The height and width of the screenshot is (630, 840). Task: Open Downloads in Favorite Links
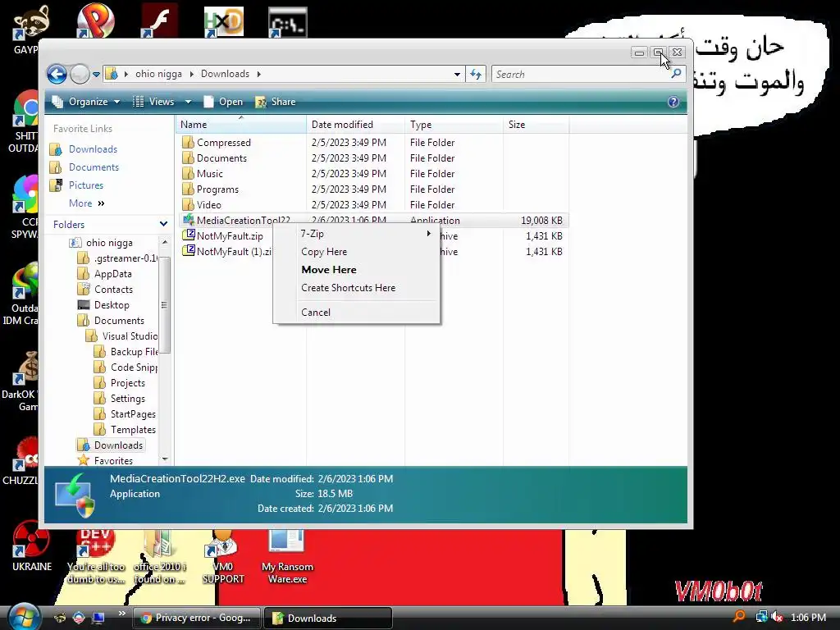[x=93, y=149]
